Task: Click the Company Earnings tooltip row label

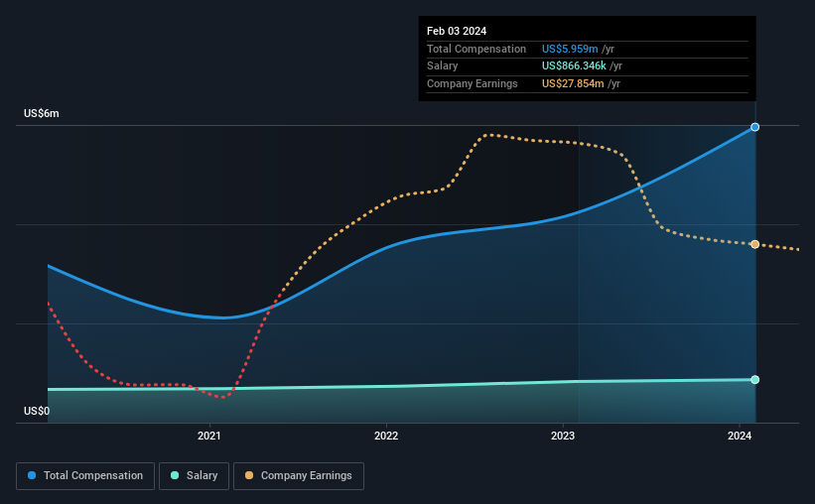Action: pyautogui.click(x=472, y=83)
